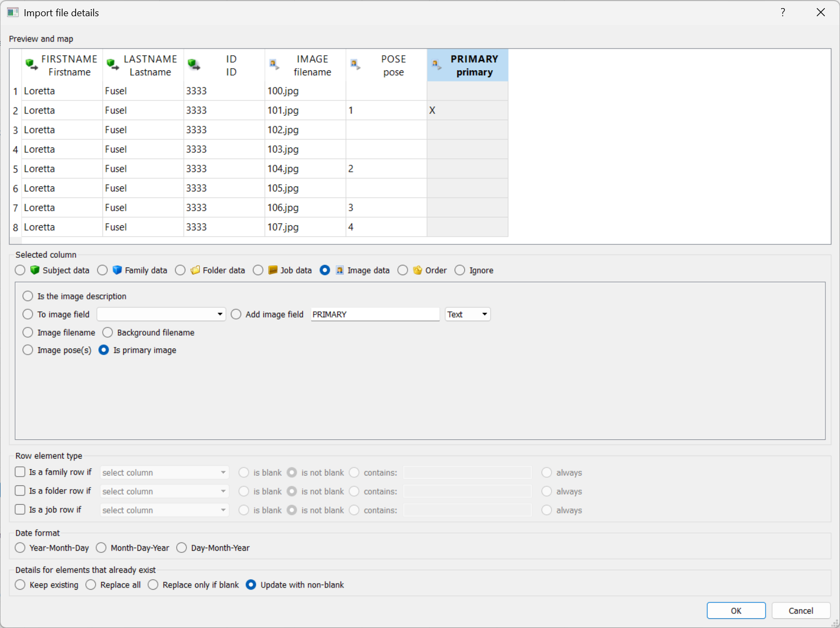
Task: Click the PRIMARY column header
Action: pos(468,65)
